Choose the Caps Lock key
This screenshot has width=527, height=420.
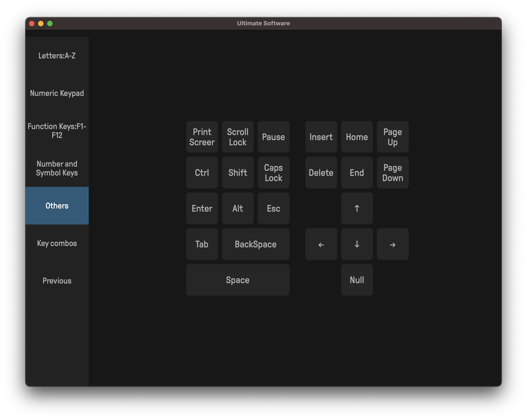(273, 173)
